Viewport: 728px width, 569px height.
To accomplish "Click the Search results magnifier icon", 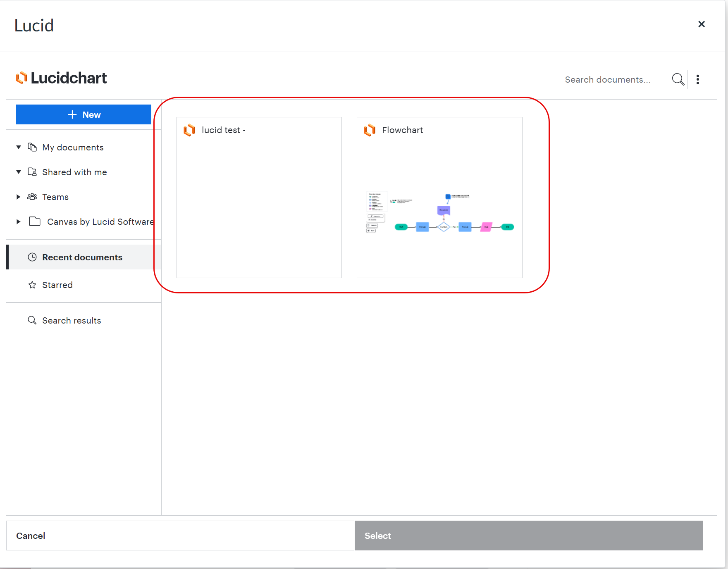I will (32, 320).
